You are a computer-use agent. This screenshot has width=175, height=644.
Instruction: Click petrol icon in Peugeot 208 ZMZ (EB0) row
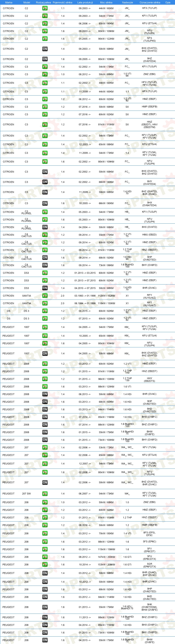45,502
